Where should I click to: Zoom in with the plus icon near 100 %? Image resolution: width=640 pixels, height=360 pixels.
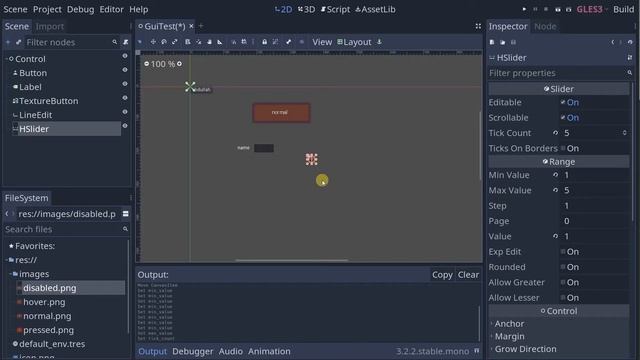point(179,64)
